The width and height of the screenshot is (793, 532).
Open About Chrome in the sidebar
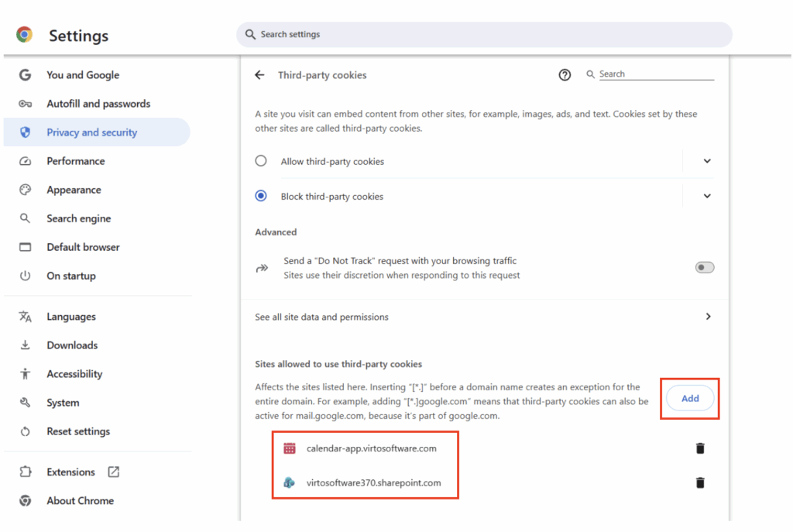coord(80,500)
